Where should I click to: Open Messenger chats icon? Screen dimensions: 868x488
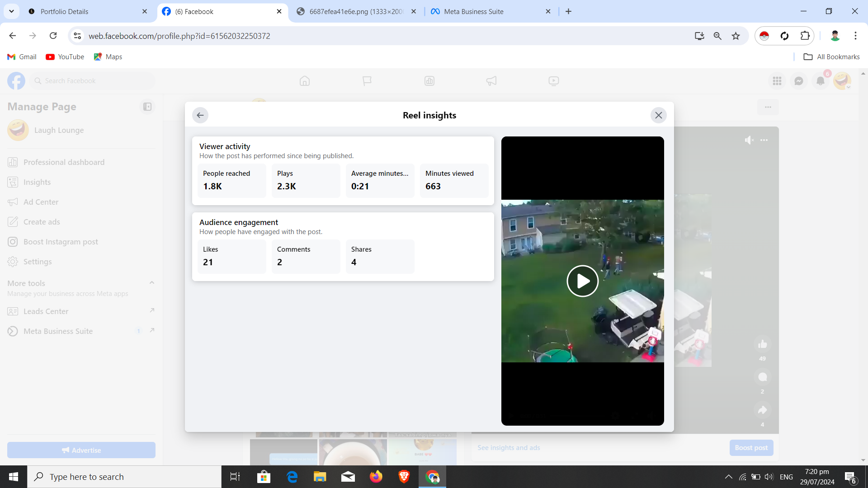pos(799,81)
